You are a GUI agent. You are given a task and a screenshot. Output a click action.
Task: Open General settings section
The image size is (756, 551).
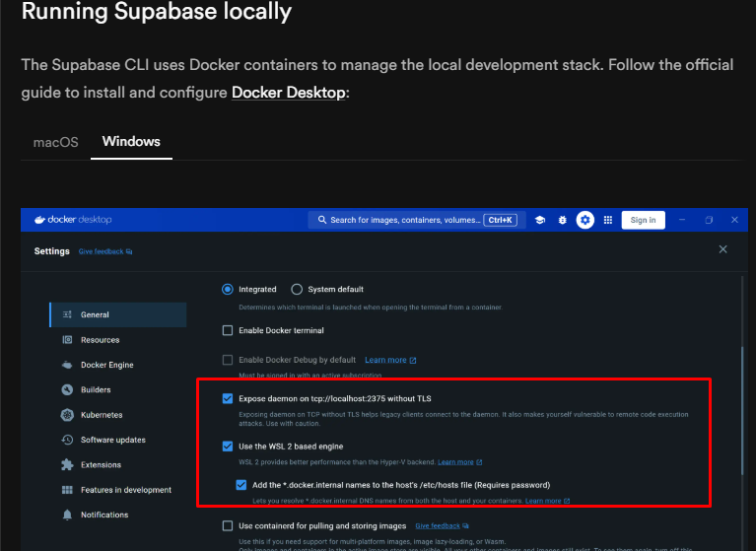coord(118,314)
